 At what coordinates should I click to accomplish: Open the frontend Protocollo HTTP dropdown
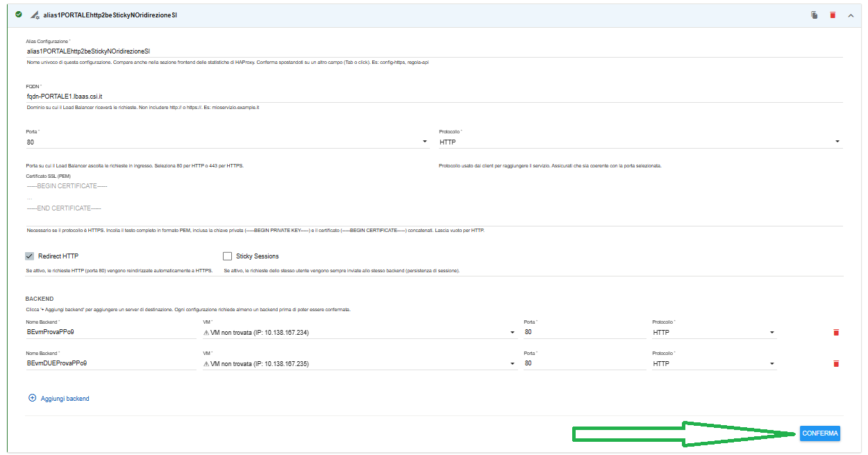pyautogui.click(x=641, y=142)
